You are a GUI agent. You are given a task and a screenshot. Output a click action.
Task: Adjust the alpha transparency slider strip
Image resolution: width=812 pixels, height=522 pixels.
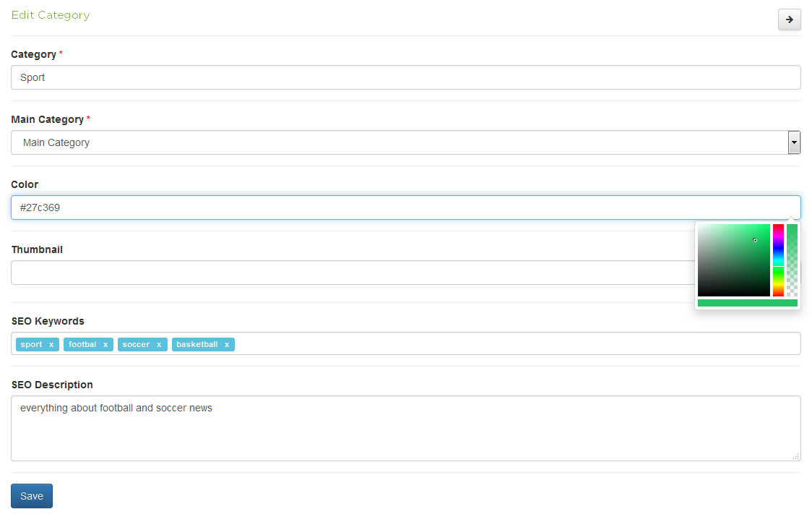792,260
